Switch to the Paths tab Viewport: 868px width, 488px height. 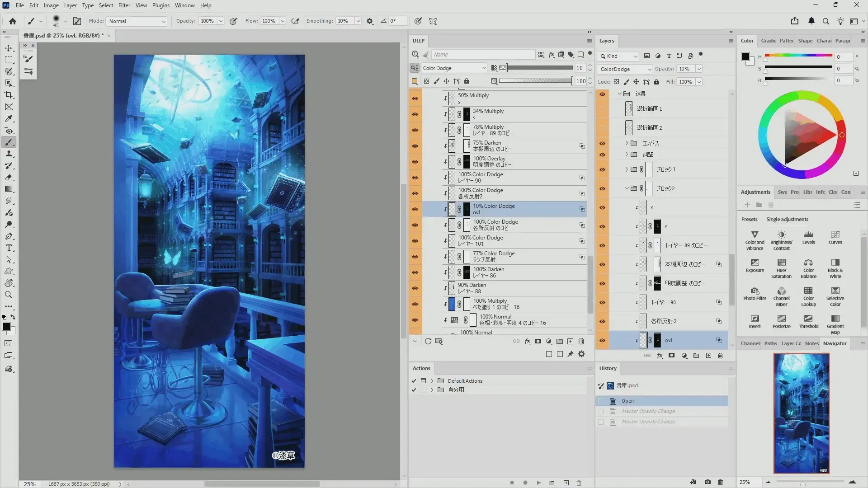770,343
